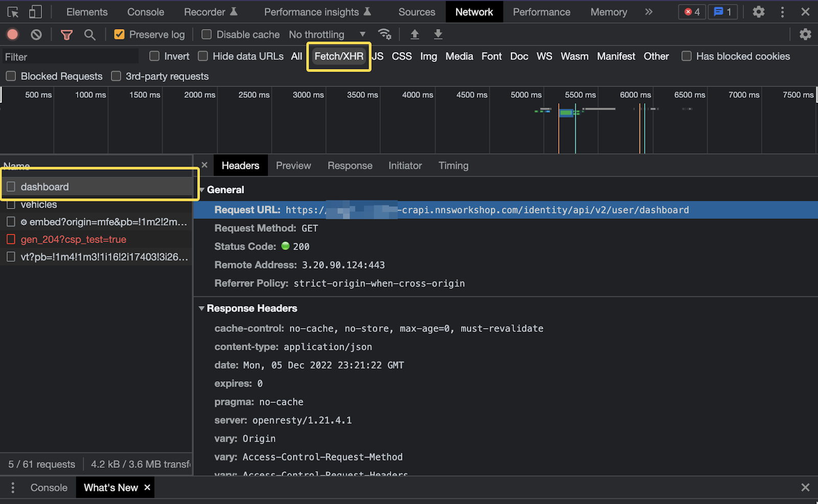Screen dimensions: 818x504
Task: Filter requests by Manifest
Action: pyautogui.click(x=616, y=56)
